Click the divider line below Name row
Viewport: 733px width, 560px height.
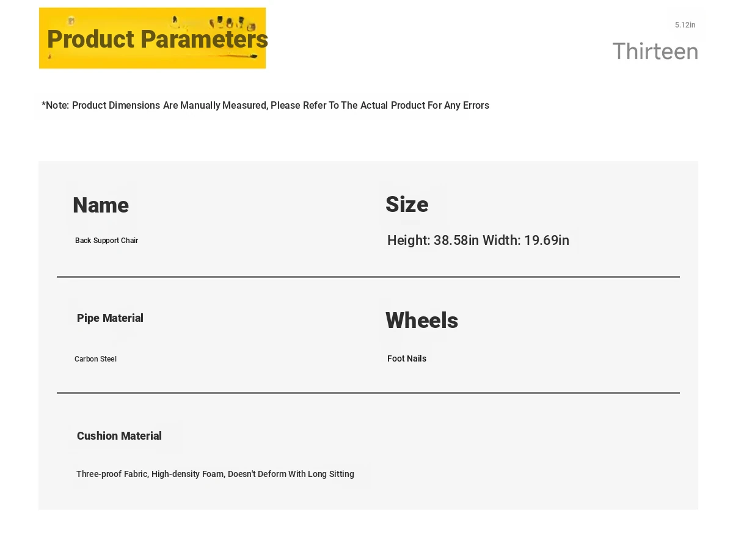(x=368, y=277)
